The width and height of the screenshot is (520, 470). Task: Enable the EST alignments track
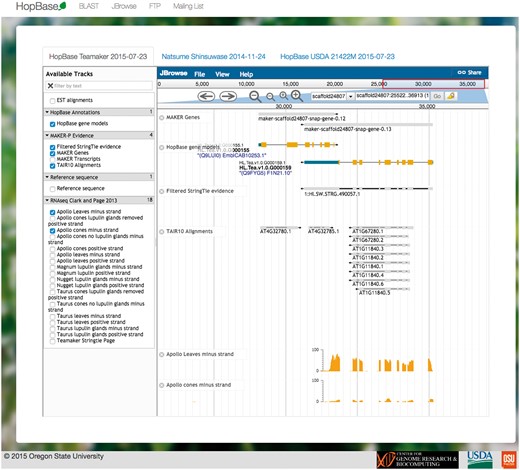52,101
